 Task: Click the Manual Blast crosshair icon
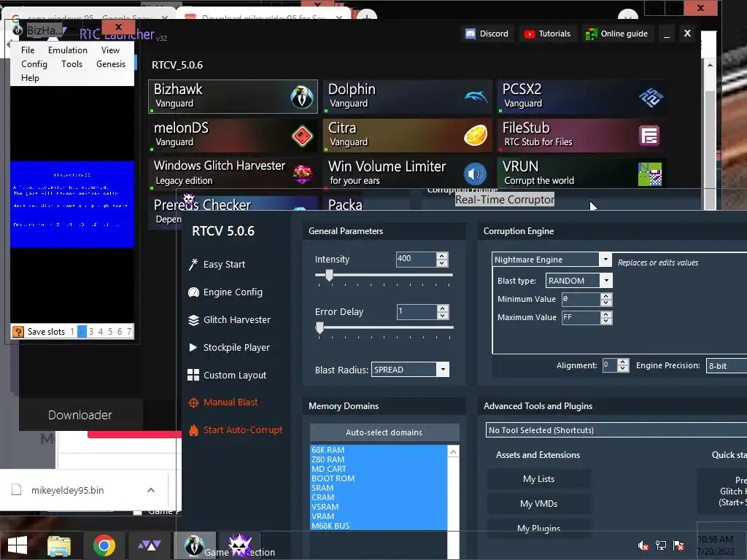coord(193,402)
